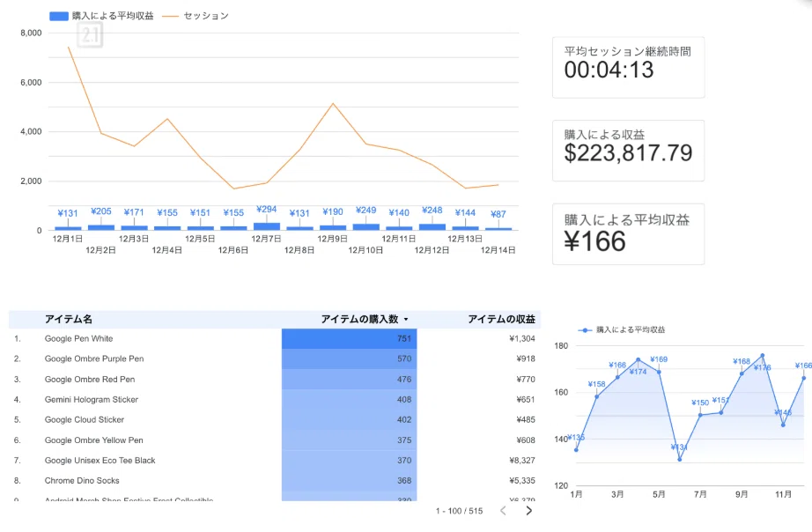
Task: Click Google Ombre Red Pen item name
Action: pyautogui.click(x=90, y=380)
